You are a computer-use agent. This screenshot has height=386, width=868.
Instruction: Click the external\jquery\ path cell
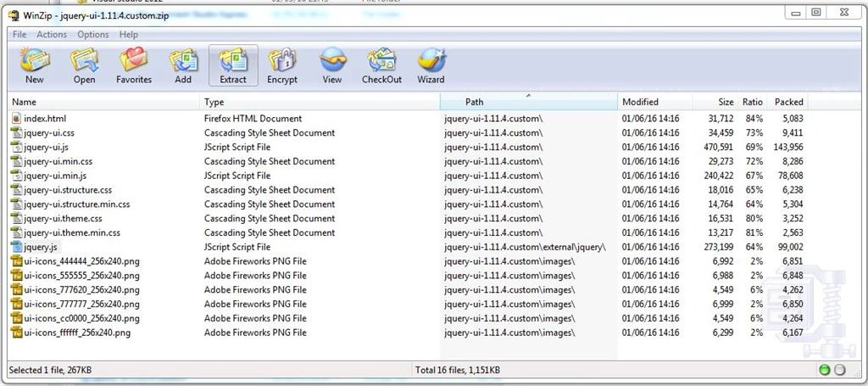525,247
